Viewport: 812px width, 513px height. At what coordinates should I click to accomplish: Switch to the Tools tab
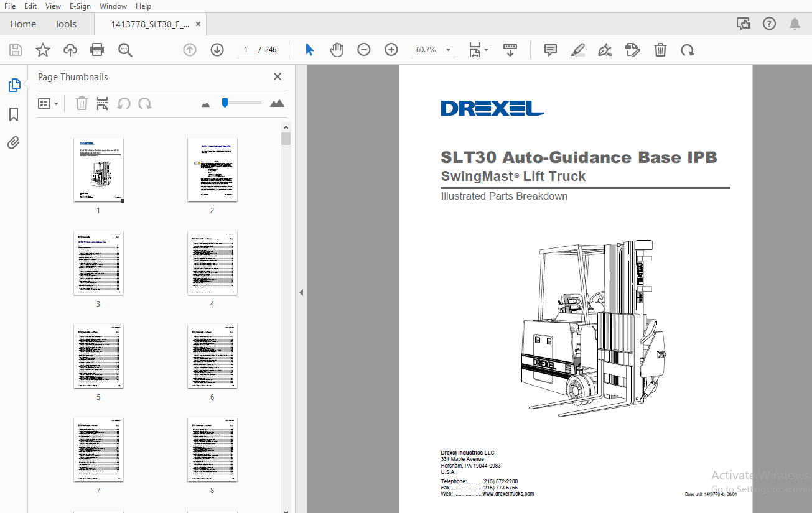pos(65,24)
